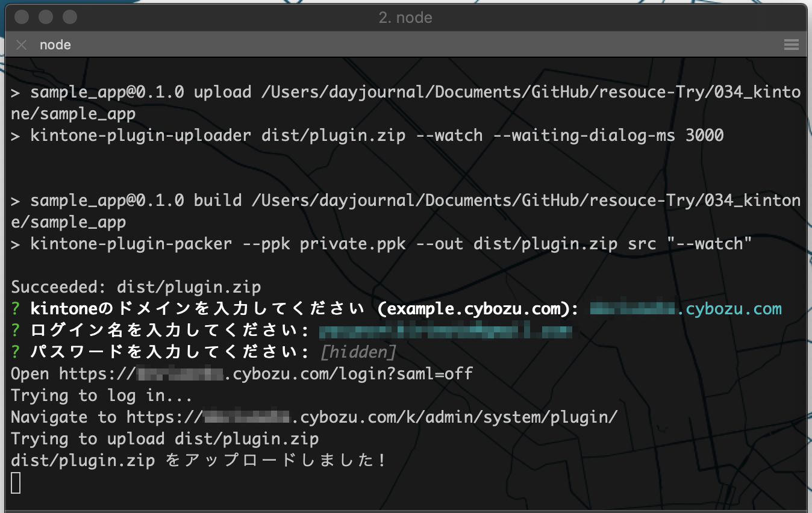
Task: Open the hamburger menu at the tab bar
Action: tap(791, 45)
